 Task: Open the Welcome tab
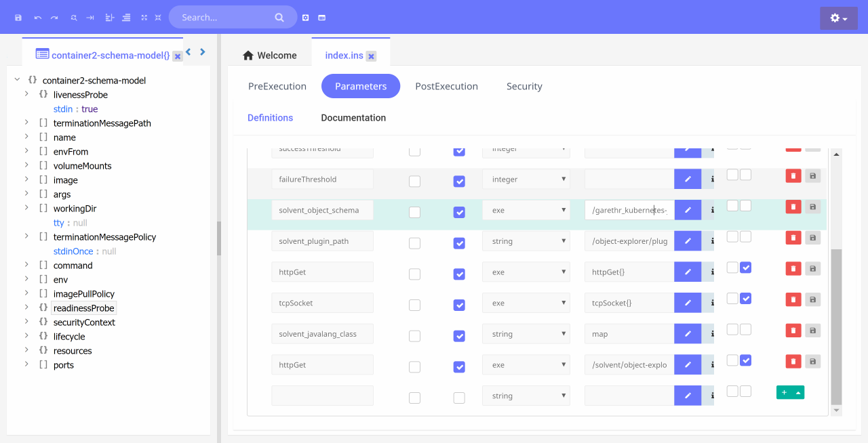tap(270, 56)
